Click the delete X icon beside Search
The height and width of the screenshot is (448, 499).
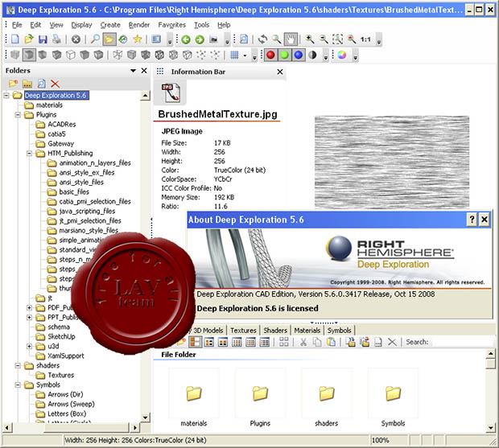click(x=392, y=342)
